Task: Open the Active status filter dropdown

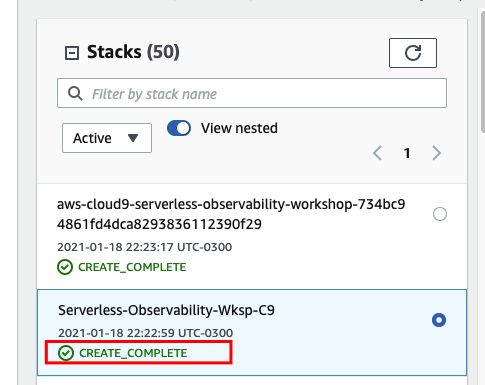Action: click(x=107, y=138)
